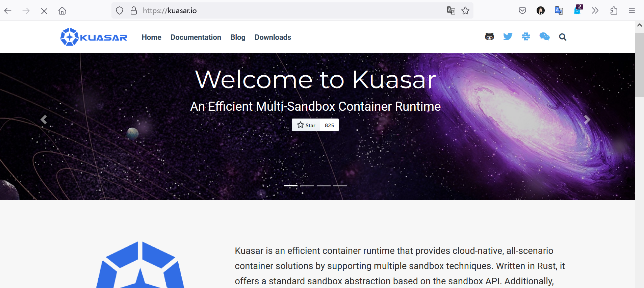Click the page scrollbar up arrow
This screenshot has height=288, width=644.
(640, 25)
